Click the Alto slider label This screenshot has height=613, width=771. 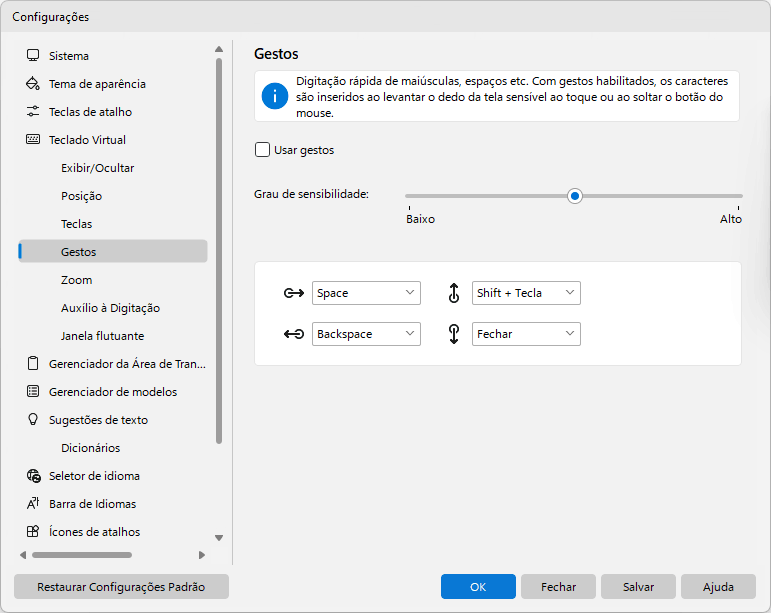pyautogui.click(x=731, y=219)
